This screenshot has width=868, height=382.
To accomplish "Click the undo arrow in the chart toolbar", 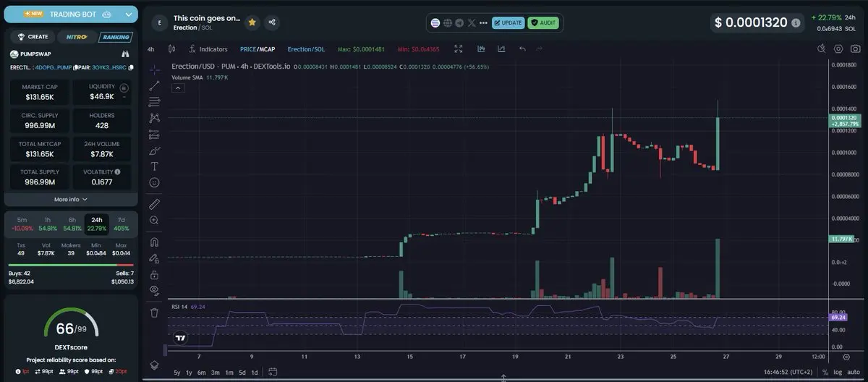I will (522, 49).
